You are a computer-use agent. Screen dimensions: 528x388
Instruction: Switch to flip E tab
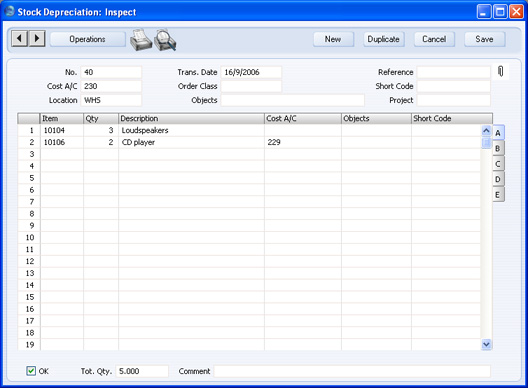pyautogui.click(x=498, y=195)
